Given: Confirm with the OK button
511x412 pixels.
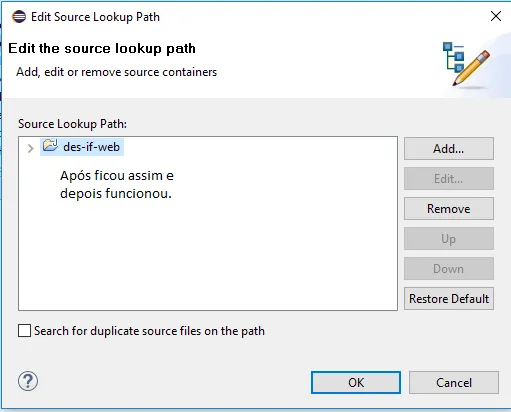Looking at the screenshot, I should [x=356, y=383].
